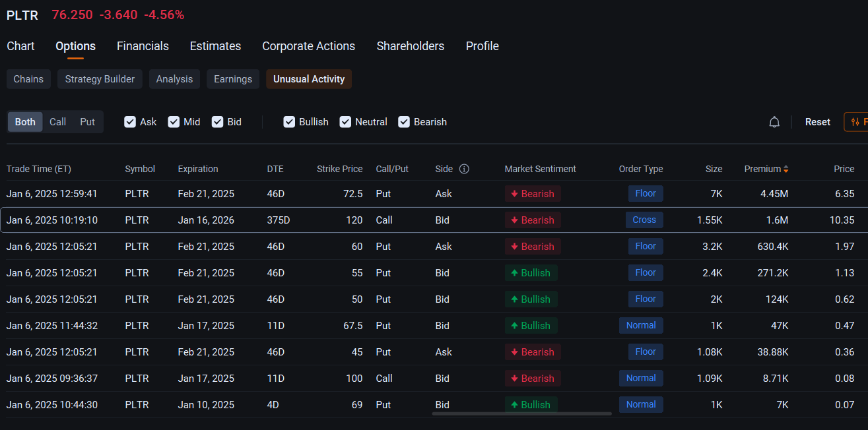Viewport: 868px width, 430px height.
Task: Click the Reset filters button
Action: point(818,122)
